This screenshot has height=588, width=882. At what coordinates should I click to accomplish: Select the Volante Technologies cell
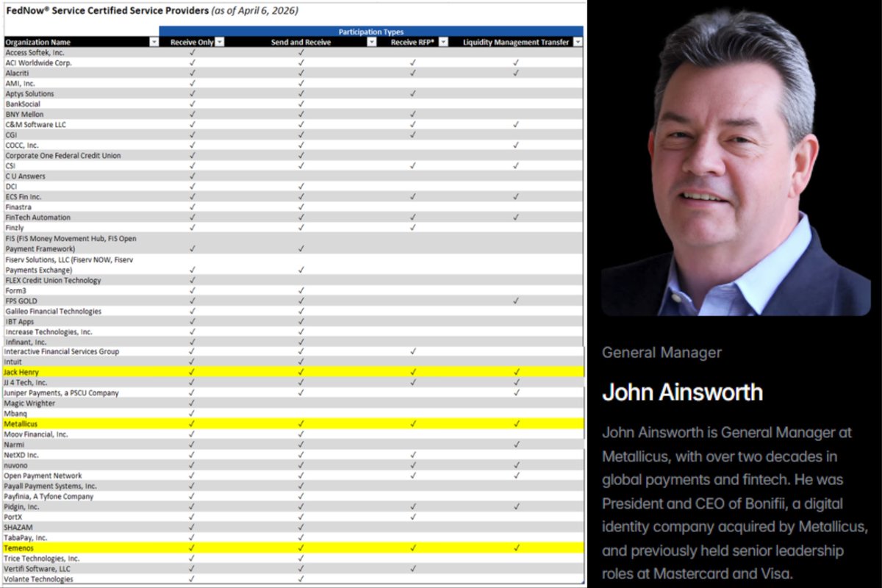pos(82,579)
